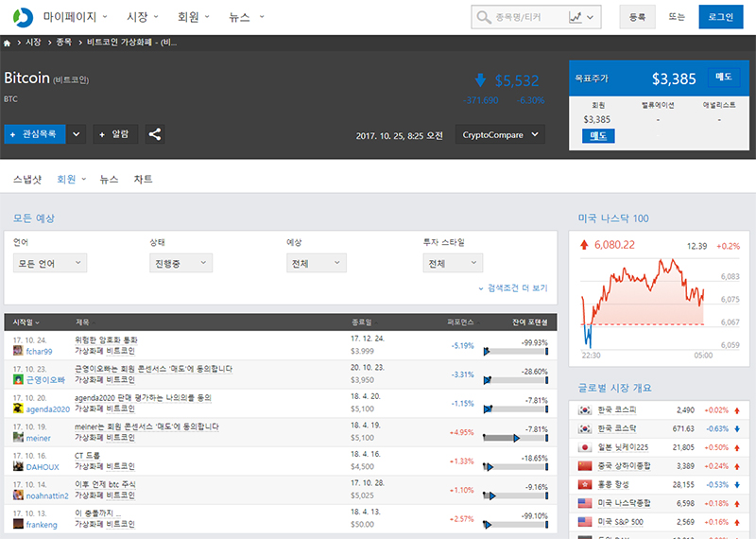This screenshot has height=539, width=756.
Task: Expand the 관심목록 dropdown arrow
Action: pos(77,134)
